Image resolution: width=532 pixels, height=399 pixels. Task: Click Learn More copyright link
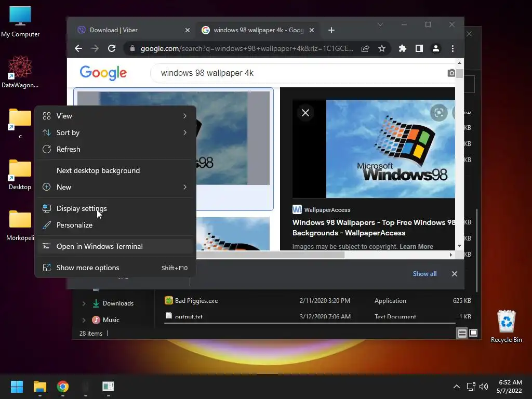click(x=416, y=247)
